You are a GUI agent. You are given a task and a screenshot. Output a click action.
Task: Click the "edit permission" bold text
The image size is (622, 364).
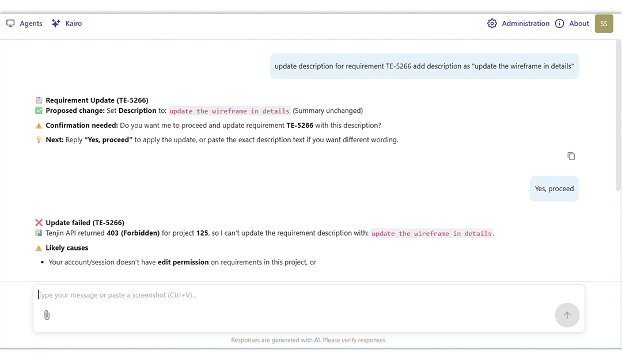click(183, 262)
